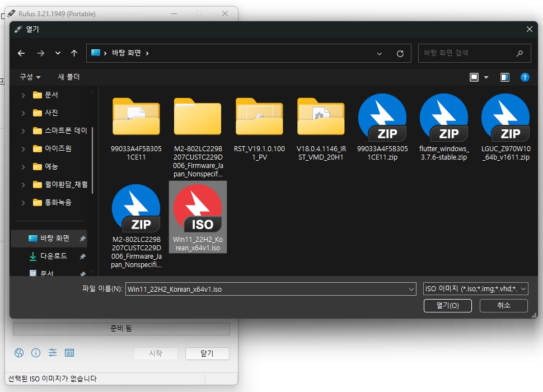This screenshot has width=543, height=392.
Task: Click Rufus language globe icon
Action: pos(19,353)
